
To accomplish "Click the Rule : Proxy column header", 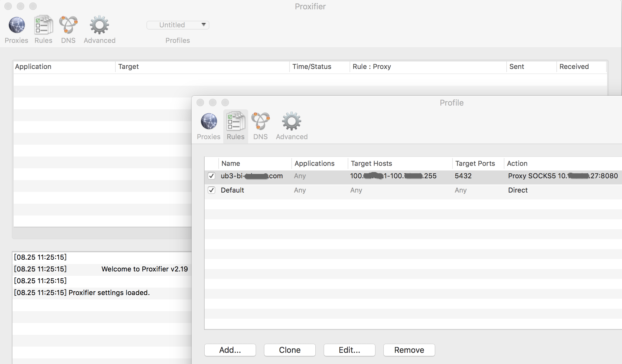I will coord(428,67).
